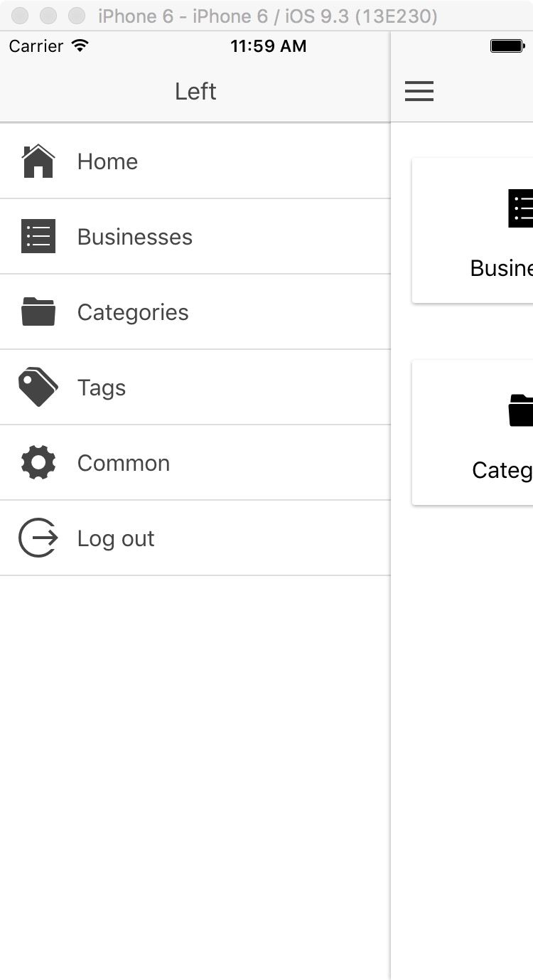Image resolution: width=533 pixels, height=980 pixels.
Task: Click the battery indicator in status bar
Action: [x=507, y=46]
